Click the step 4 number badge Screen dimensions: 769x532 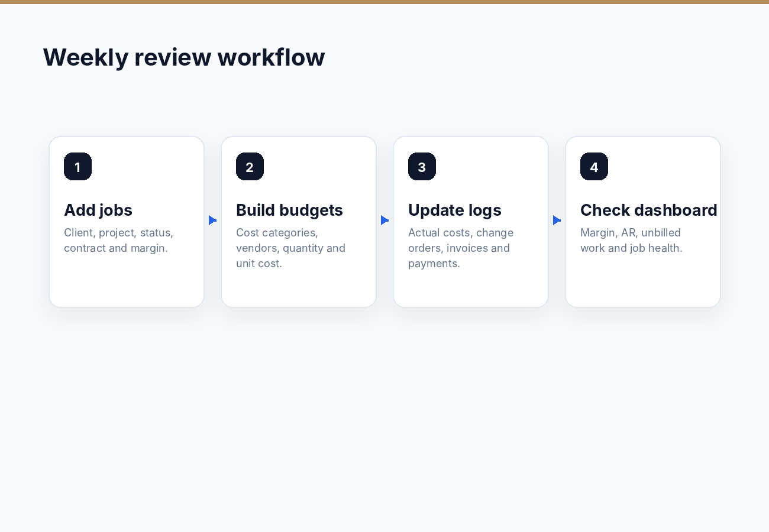pos(594,167)
